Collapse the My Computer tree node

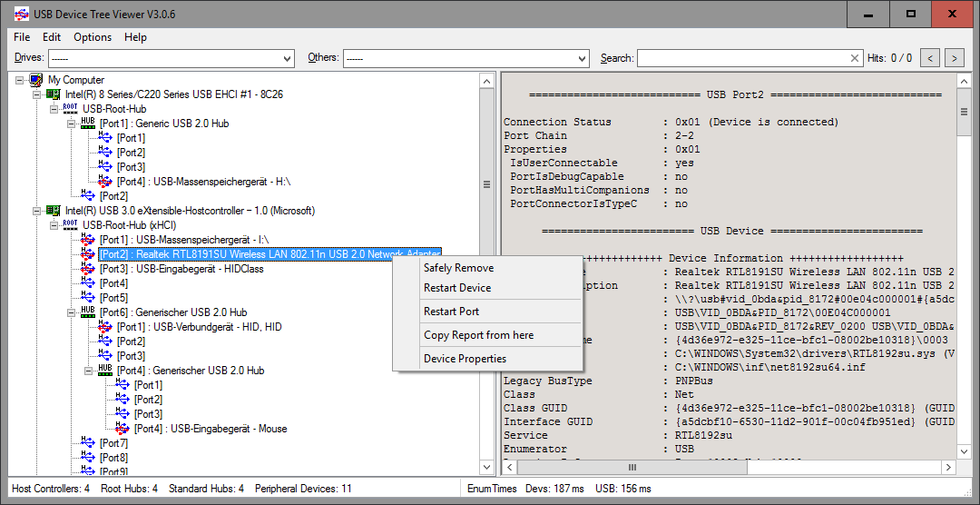pyautogui.click(x=19, y=80)
